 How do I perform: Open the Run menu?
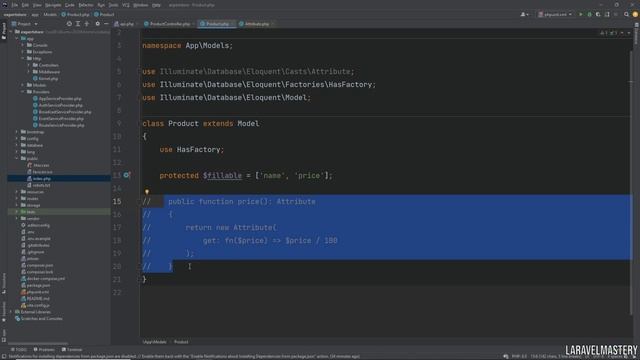click(x=101, y=5)
